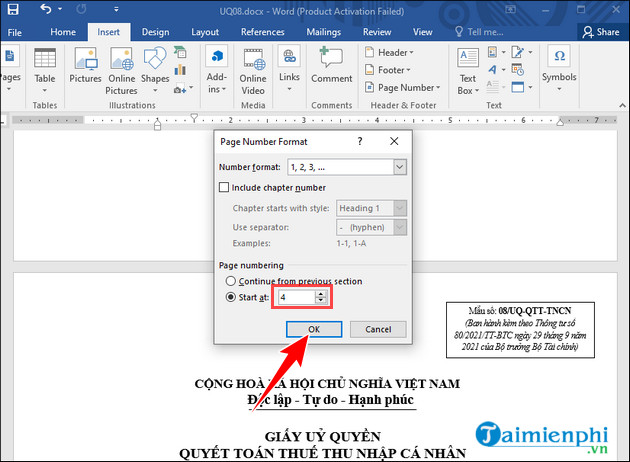Collapse the ribbon with the chevron

(x=622, y=105)
